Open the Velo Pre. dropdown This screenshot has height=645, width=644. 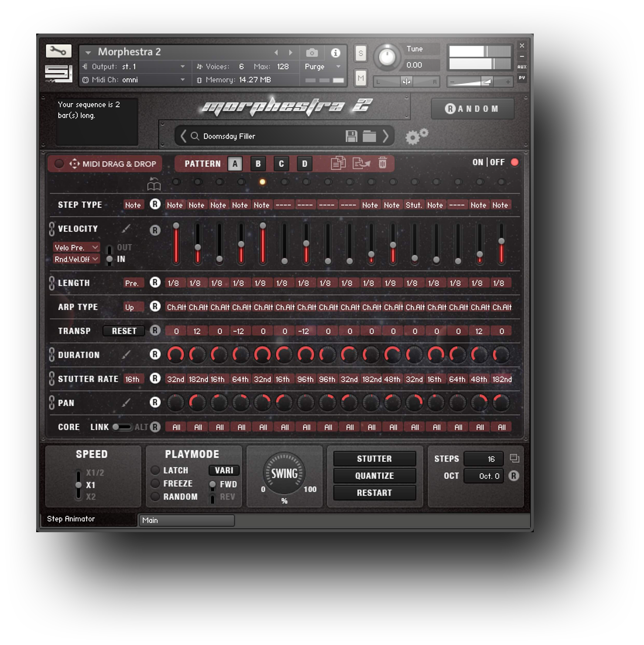pos(76,247)
